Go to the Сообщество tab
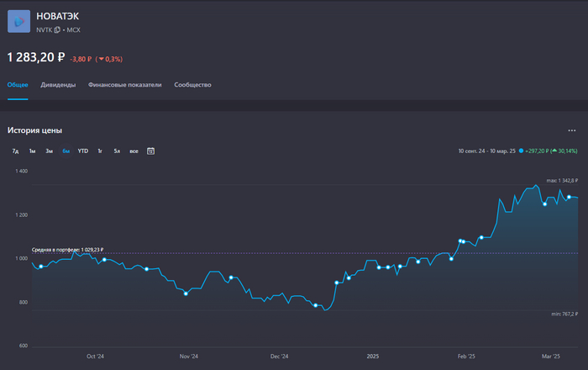The width and height of the screenshot is (588, 370). [x=192, y=85]
